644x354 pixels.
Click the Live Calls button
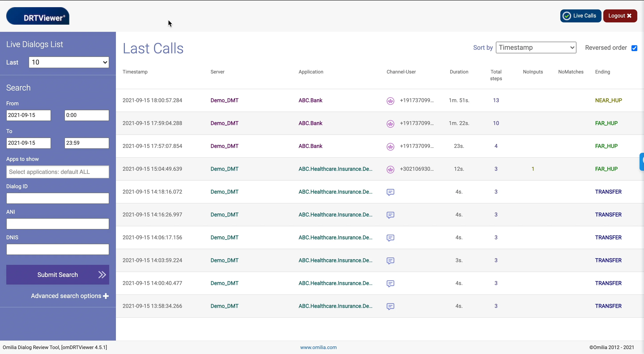tap(580, 16)
